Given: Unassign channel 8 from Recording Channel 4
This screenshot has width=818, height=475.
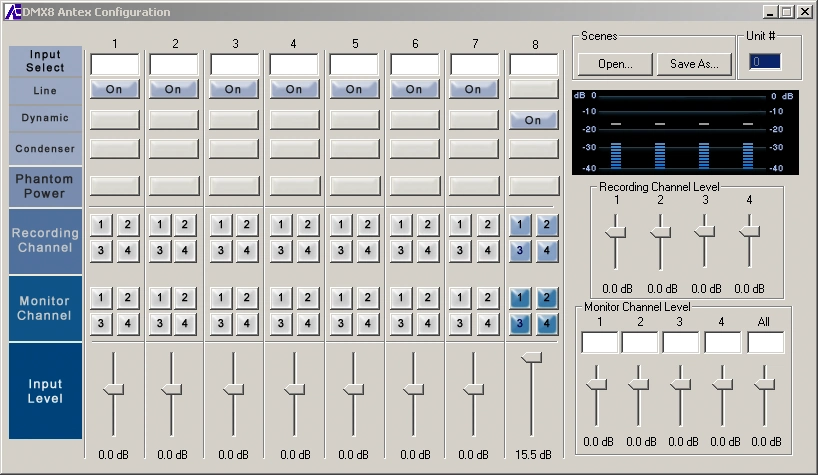Looking at the screenshot, I should [547, 251].
